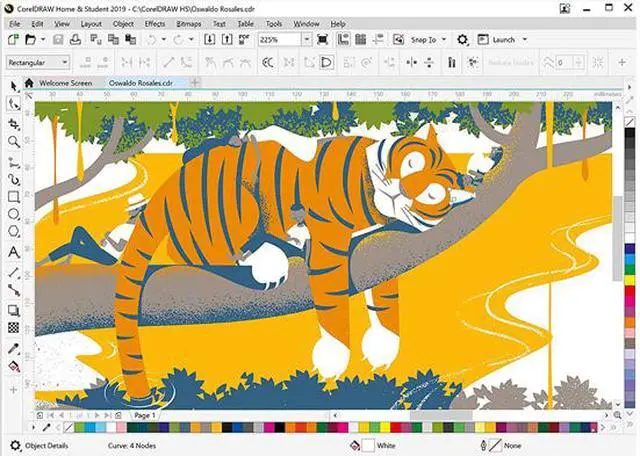Click the Print icon
640x456 pixels.
(75, 40)
